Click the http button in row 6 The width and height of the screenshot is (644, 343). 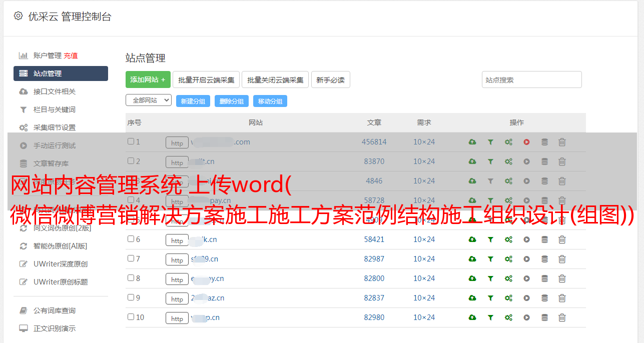point(177,240)
